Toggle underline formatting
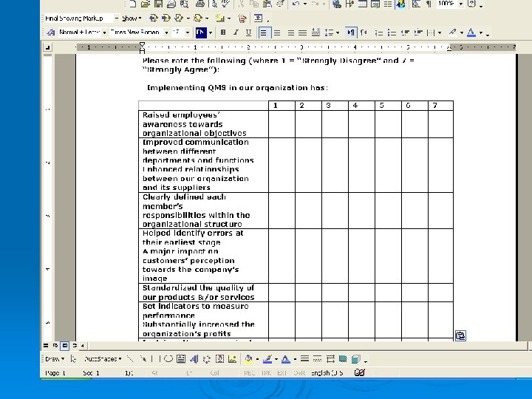The image size is (532, 399). (248, 33)
